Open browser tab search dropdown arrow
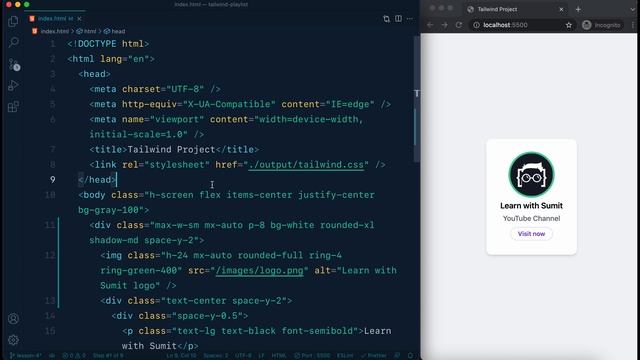 (633, 9)
